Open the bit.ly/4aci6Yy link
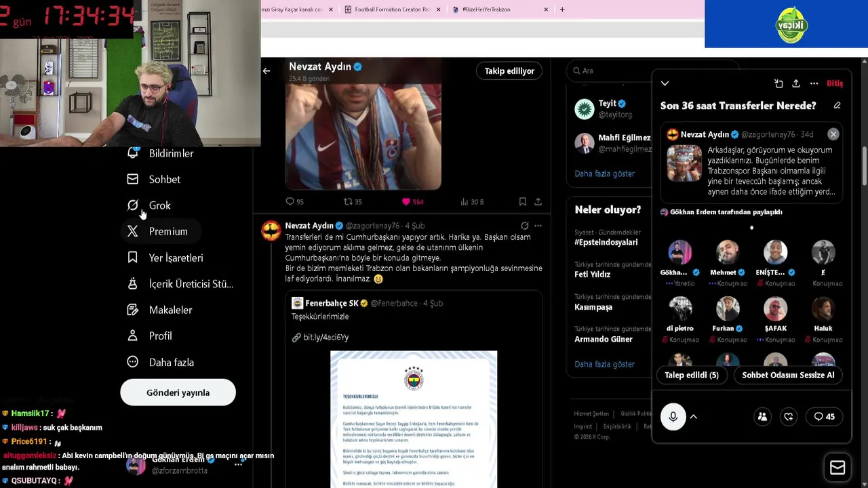 coord(325,337)
